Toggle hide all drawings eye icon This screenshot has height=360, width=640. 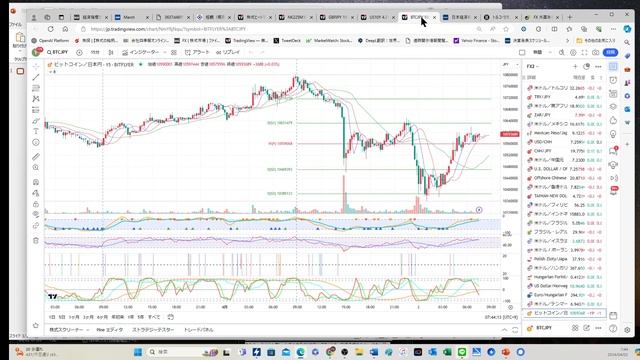36,214
